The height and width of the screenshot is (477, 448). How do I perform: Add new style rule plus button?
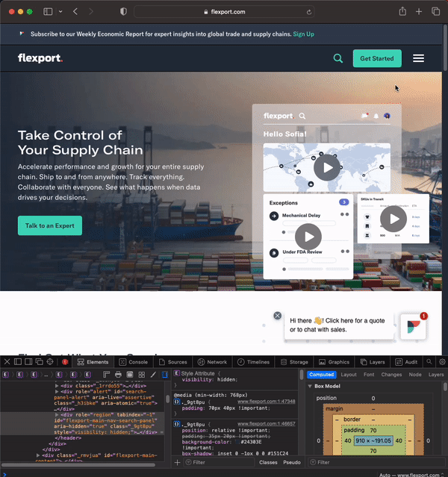[178, 462]
